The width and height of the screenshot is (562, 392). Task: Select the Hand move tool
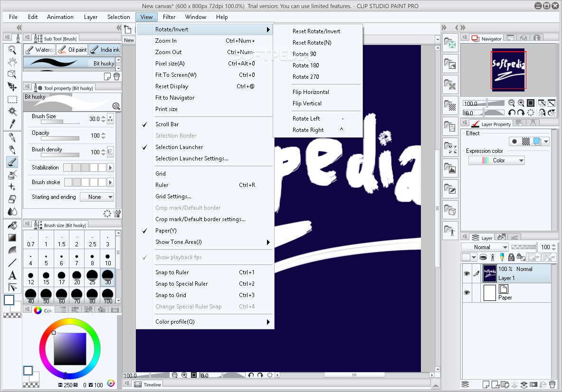pos(12,62)
